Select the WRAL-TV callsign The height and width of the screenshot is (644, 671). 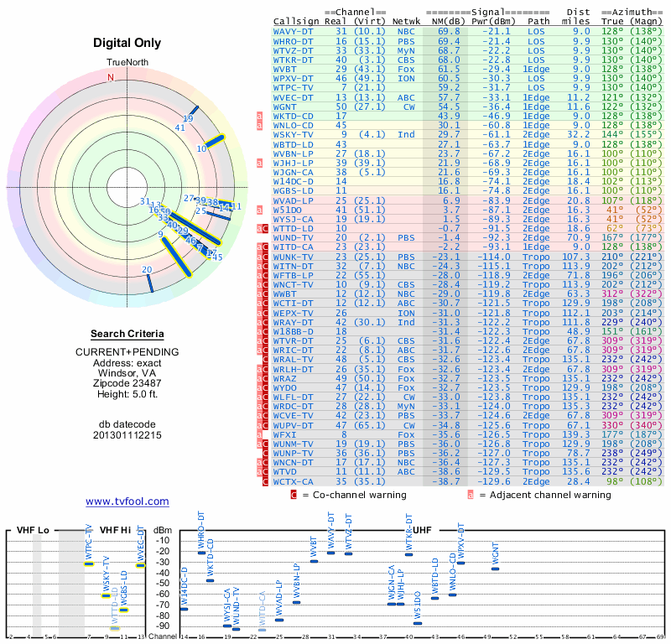[x=293, y=360]
